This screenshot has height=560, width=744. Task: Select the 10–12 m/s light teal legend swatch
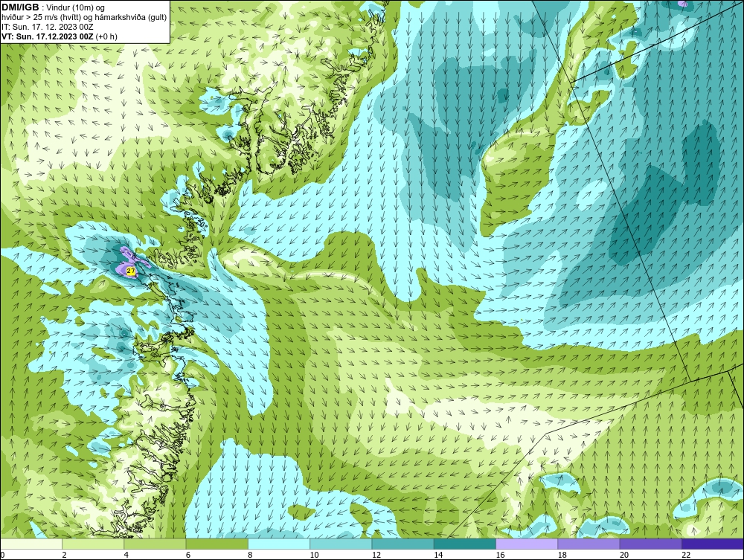pos(341,544)
